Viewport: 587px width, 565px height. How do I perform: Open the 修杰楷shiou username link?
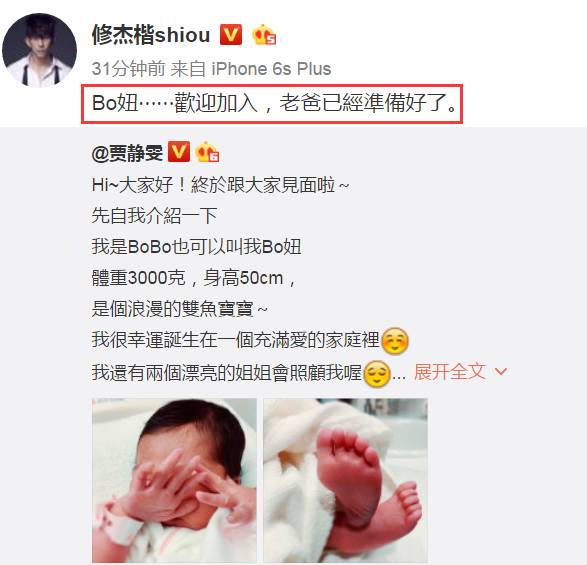(150, 35)
